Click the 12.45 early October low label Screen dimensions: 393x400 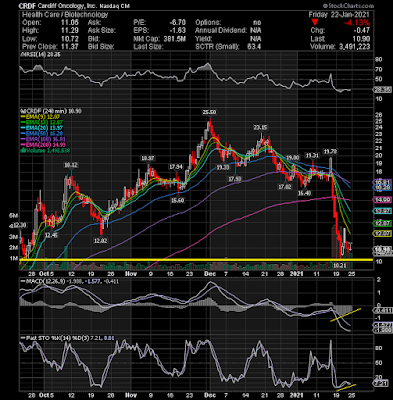[x=51, y=235]
